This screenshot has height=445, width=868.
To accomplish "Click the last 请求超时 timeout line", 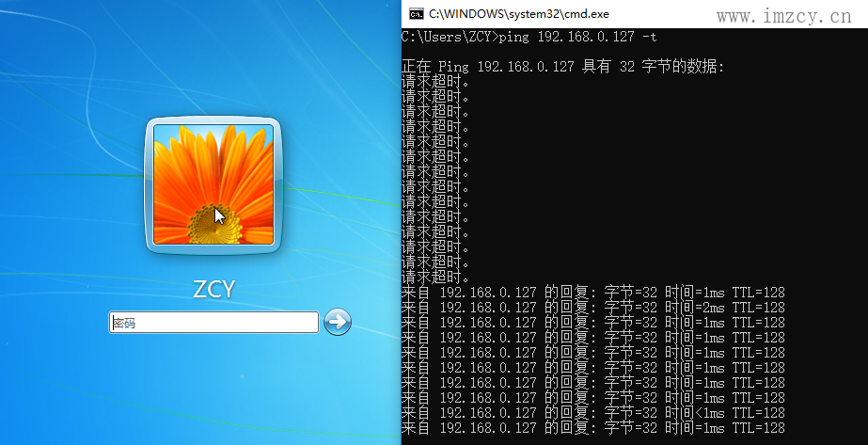I will point(435,278).
